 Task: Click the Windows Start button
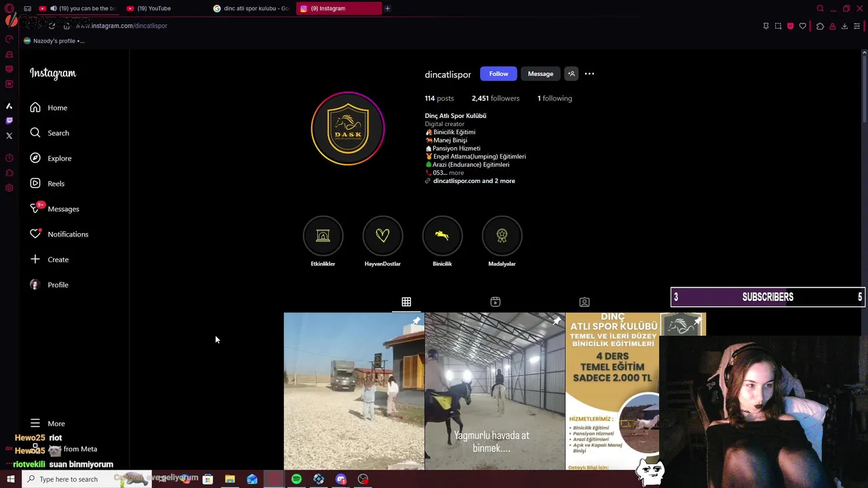tap(10, 479)
